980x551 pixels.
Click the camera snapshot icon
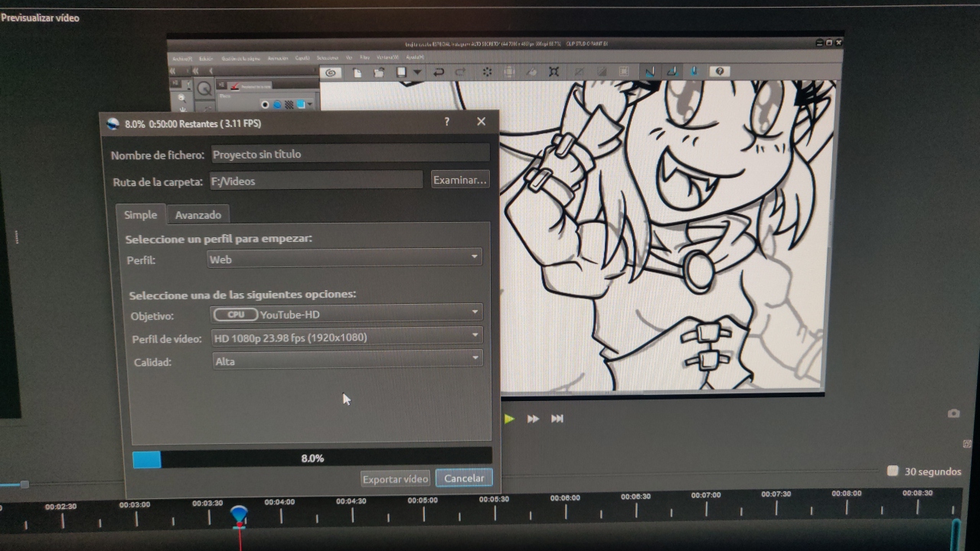(x=953, y=413)
